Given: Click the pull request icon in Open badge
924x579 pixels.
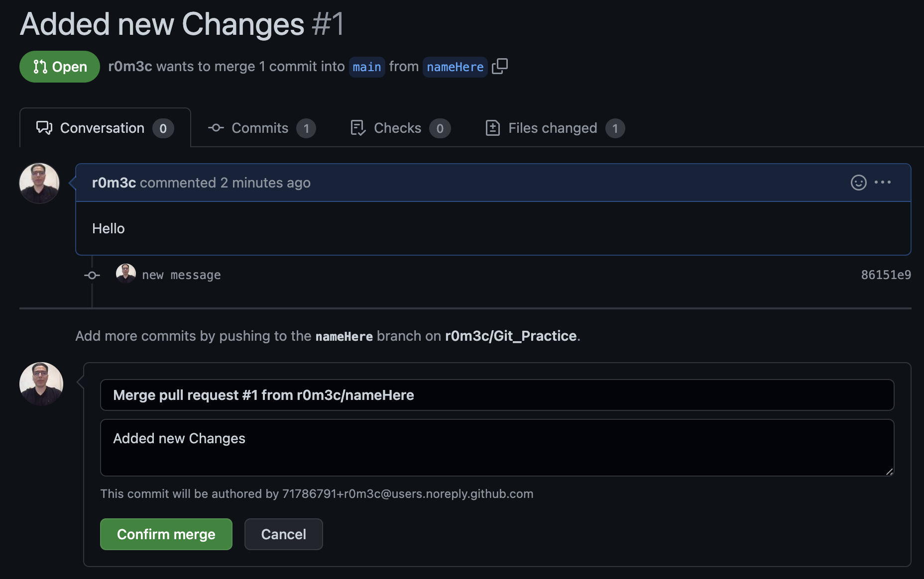Looking at the screenshot, I should 40,66.
